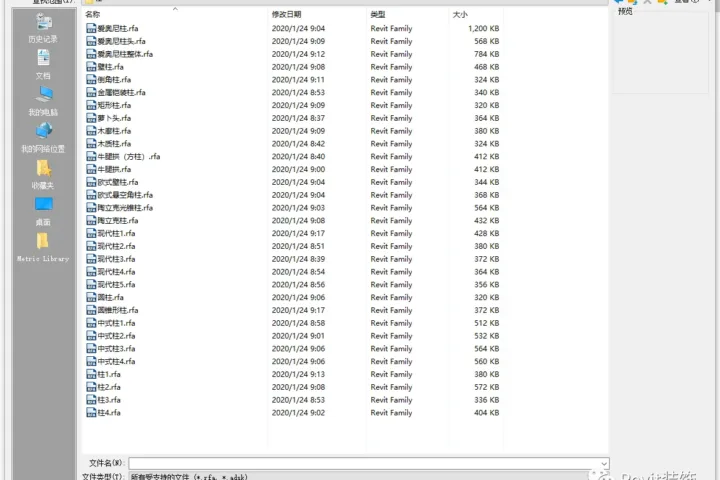Click Revit Family type in the 336 KB row
This screenshot has height=480, width=720.
pyautogui.click(x=391, y=400)
